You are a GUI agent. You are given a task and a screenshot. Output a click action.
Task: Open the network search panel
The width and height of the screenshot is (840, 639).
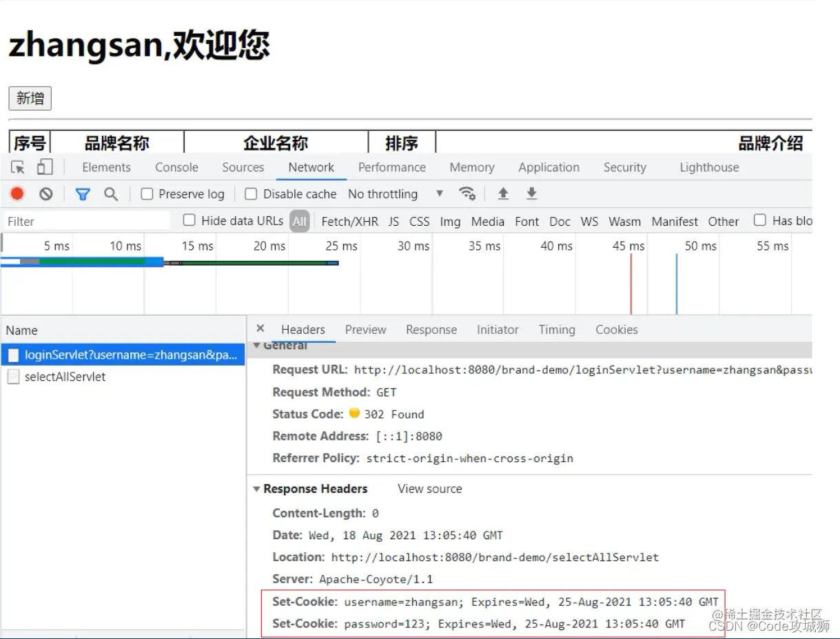click(111, 193)
